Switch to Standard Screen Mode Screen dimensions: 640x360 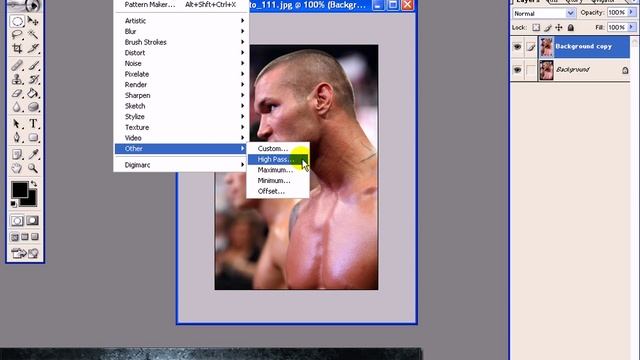[15, 237]
